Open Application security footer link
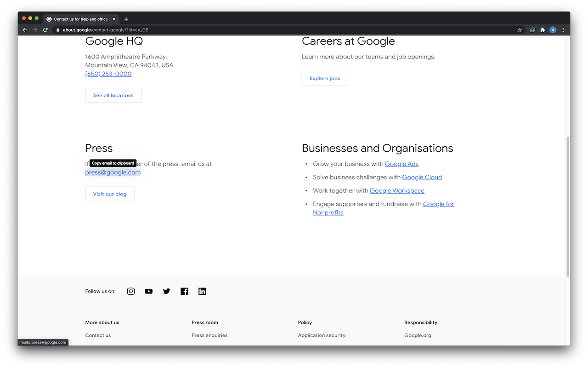The image size is (588, 368). 322,335
